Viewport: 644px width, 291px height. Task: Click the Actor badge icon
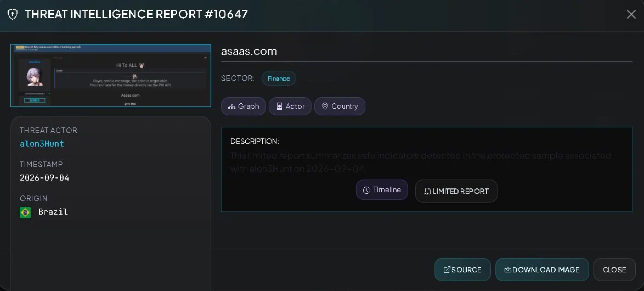point(279,107)
